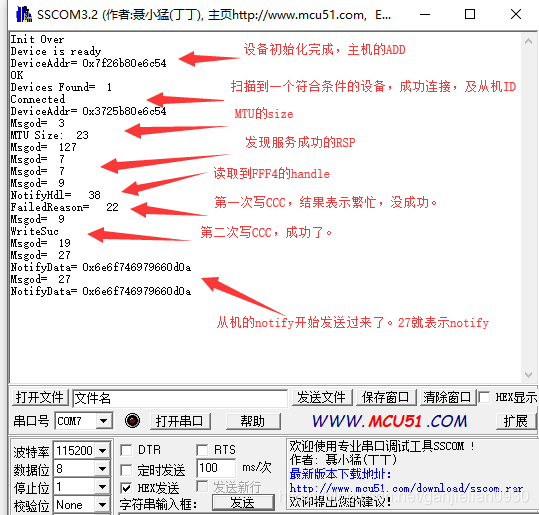Minimize the SSCOM3.2 window

pyautogui.click(x=425, y=14)
